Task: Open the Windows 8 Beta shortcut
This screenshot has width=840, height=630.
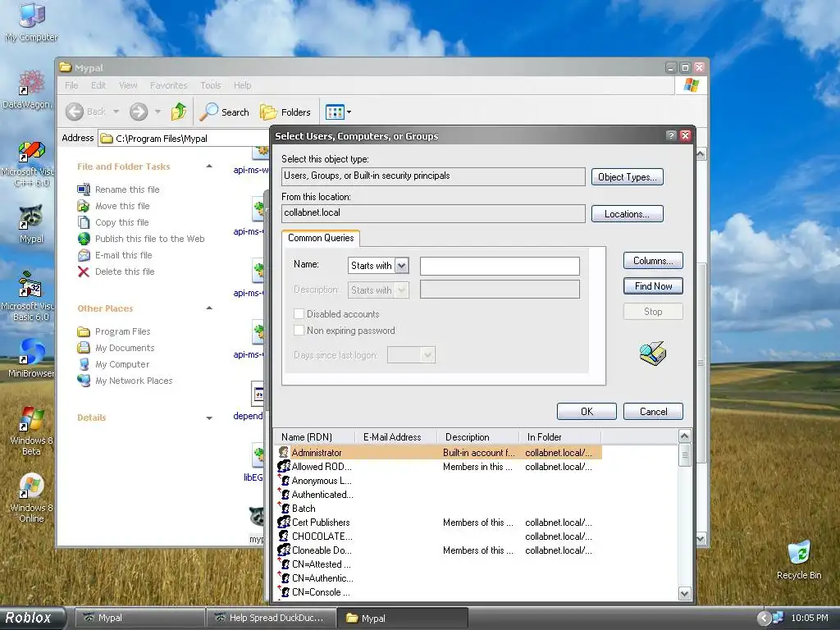Action: [x=31, y=430]
